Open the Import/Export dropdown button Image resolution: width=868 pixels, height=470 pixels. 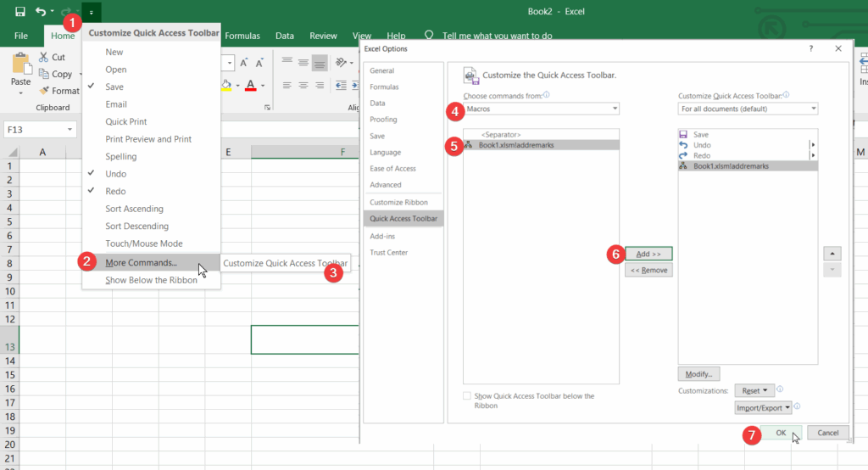click(764, 408)
